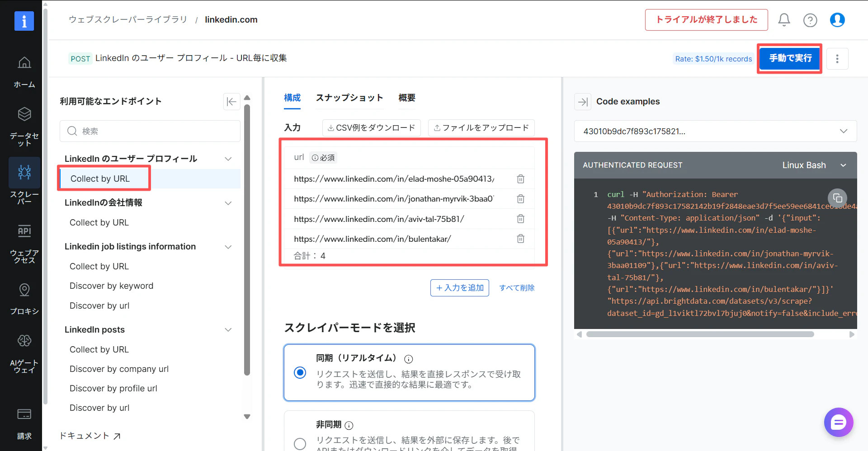868x451 pixels.
Task: Click the endpoints list vertical scrollbar
Action: (x=247, y=240)
